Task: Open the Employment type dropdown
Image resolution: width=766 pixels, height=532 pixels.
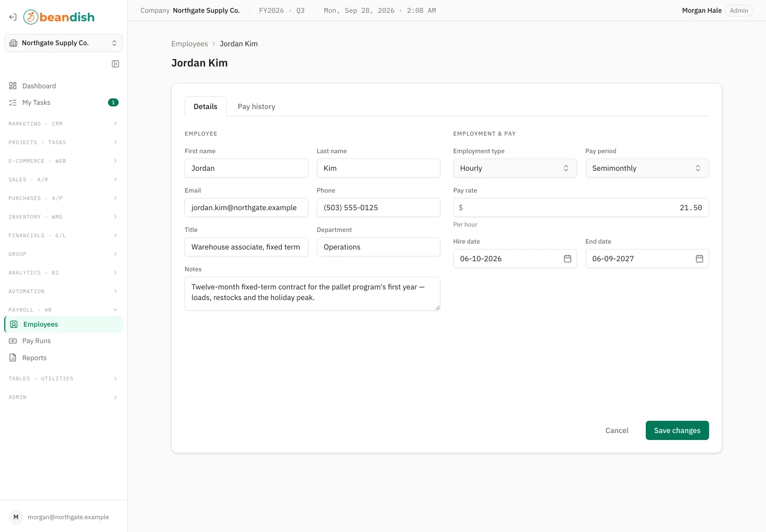Action: tap(515, 168)
